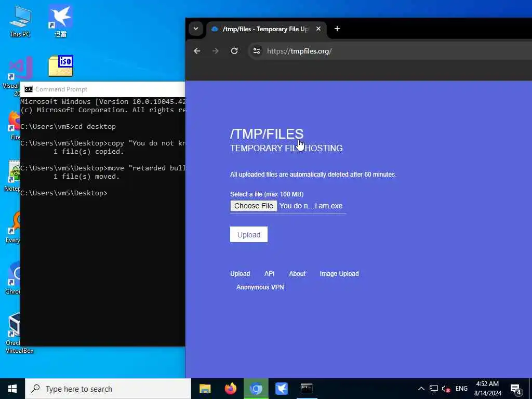Go forward in the browser
The image size is (532, 399).
pyautogui.click(x=216, y=51)
